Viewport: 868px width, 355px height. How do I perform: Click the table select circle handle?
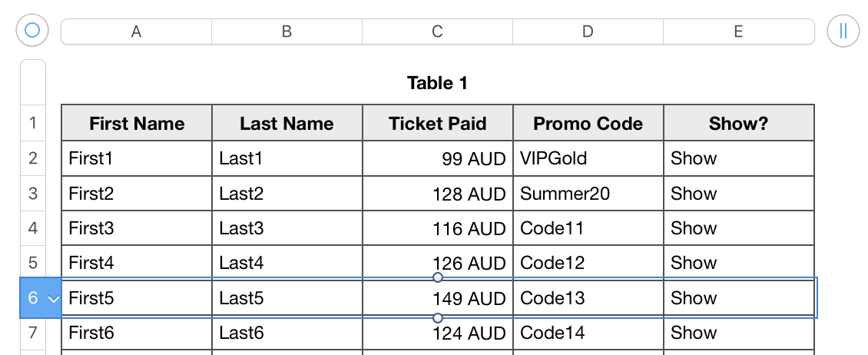[32, 31]
